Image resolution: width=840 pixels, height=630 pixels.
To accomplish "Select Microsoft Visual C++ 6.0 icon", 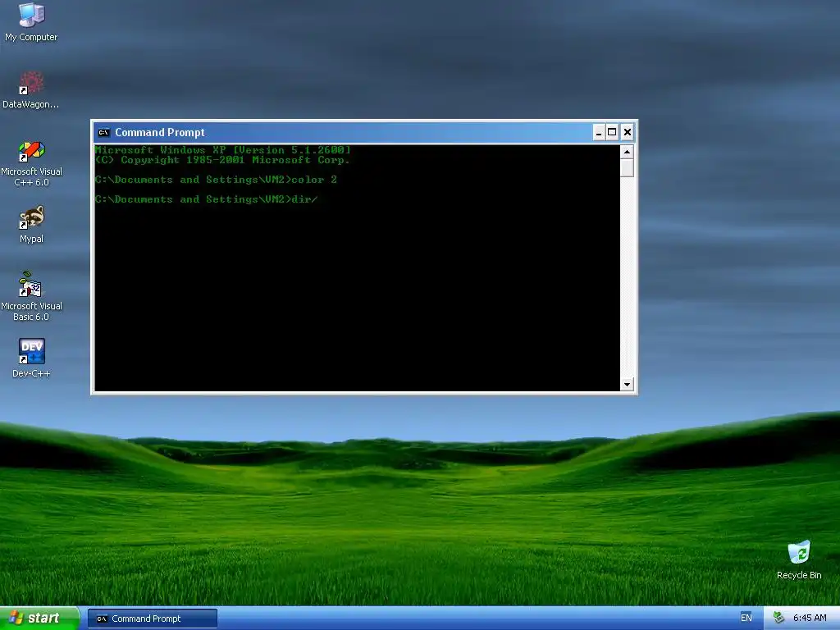I will tap(31, 163).
